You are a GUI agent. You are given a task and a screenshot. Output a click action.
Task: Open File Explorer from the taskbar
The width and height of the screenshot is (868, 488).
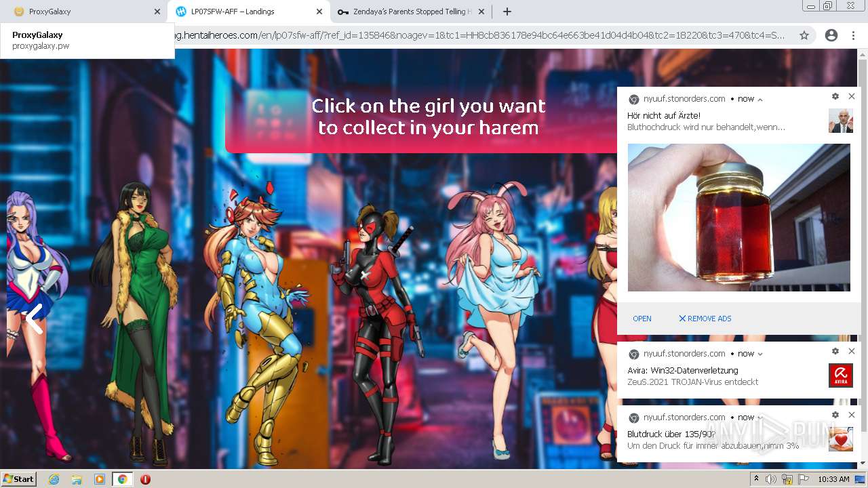[77, 479]
